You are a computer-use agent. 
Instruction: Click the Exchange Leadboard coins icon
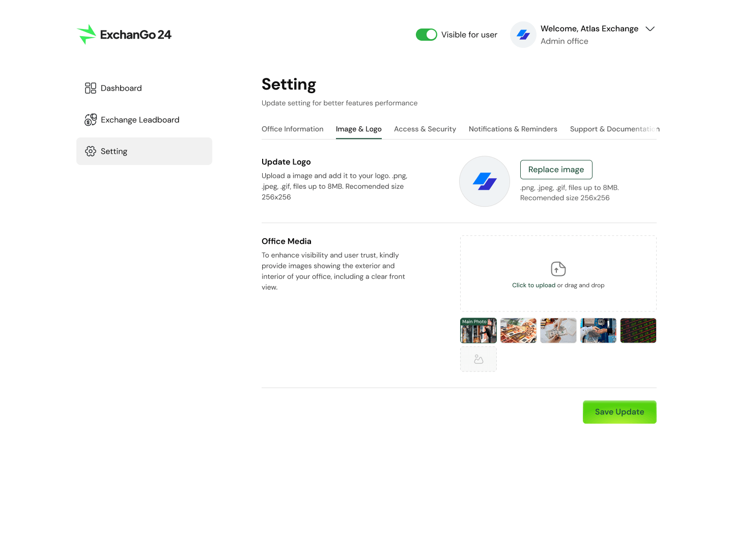[91, 120]
